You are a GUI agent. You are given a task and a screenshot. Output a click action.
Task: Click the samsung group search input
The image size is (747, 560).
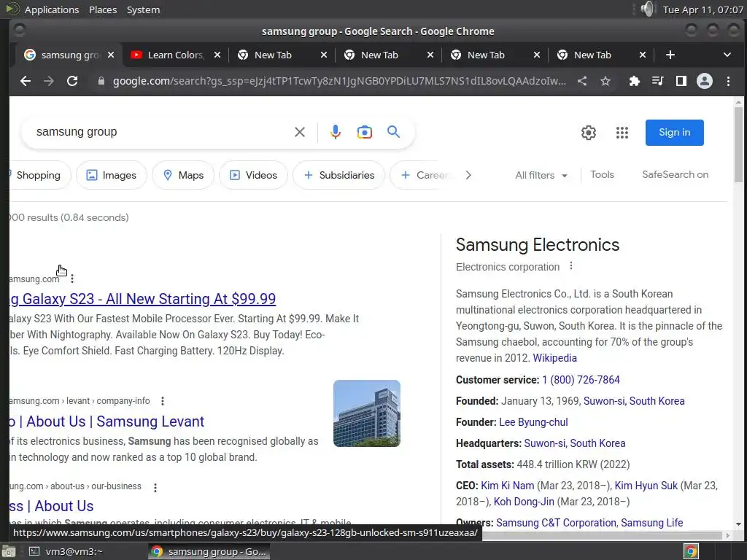pyautogui.click(x=162, y=132)
